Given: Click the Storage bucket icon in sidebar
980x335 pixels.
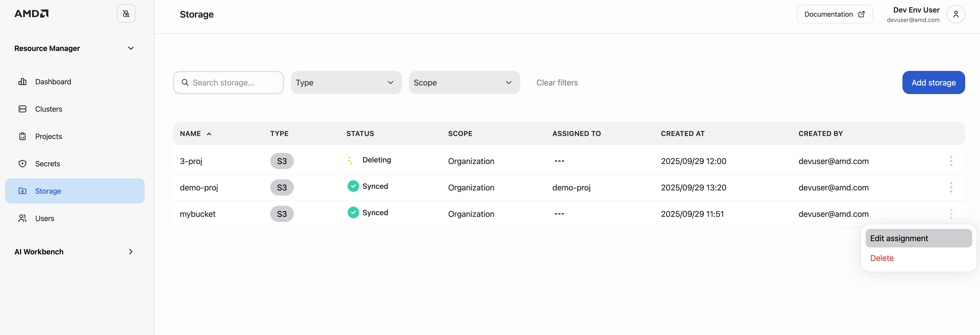Looking at the screenshot, I should tap(23, 191).
